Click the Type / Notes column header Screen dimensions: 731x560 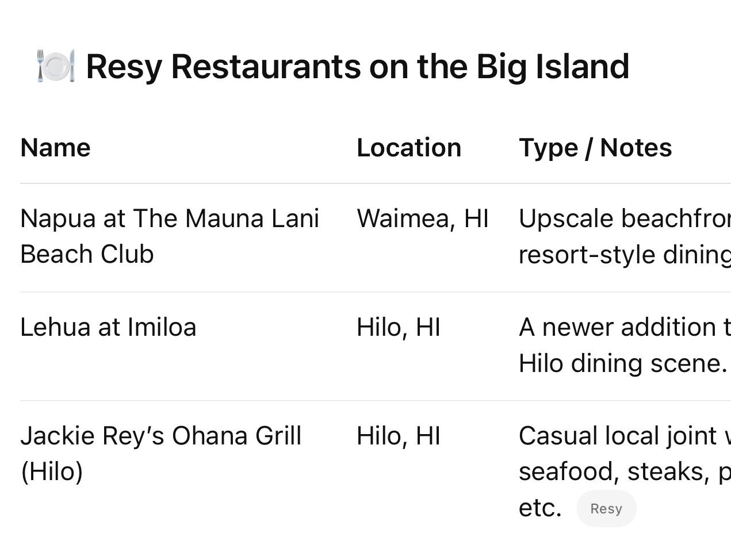pos(595,148)
